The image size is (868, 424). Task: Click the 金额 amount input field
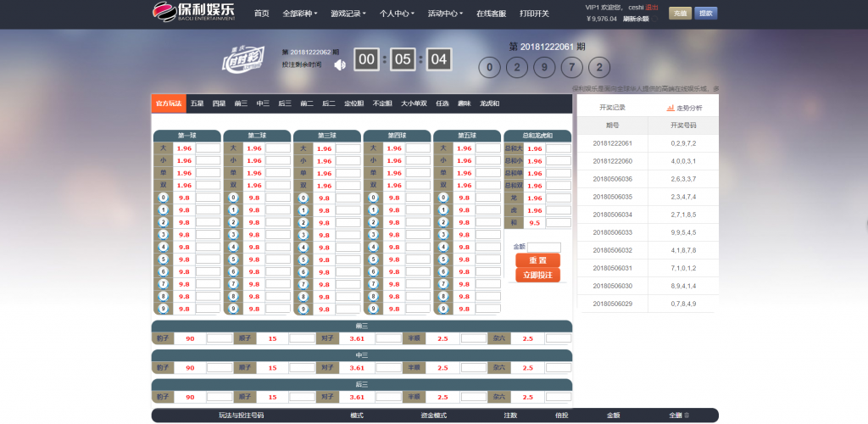[x=543, y=247]
